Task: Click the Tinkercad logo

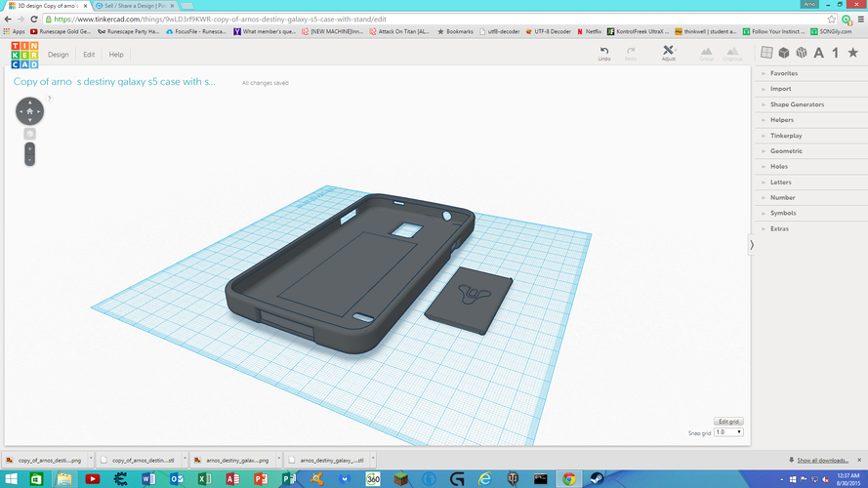Action: point(25,55)
